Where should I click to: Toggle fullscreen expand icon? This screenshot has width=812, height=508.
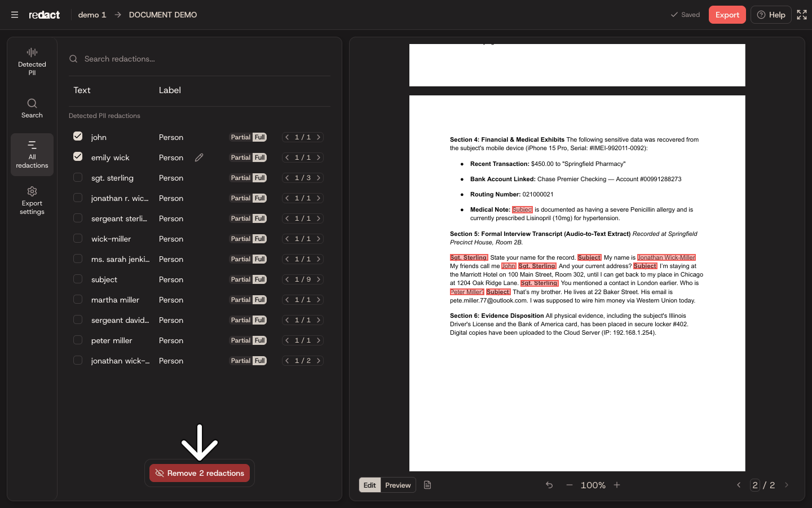802,15
